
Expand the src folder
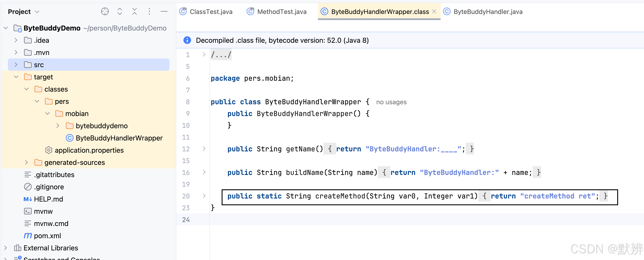pos(16,65)
